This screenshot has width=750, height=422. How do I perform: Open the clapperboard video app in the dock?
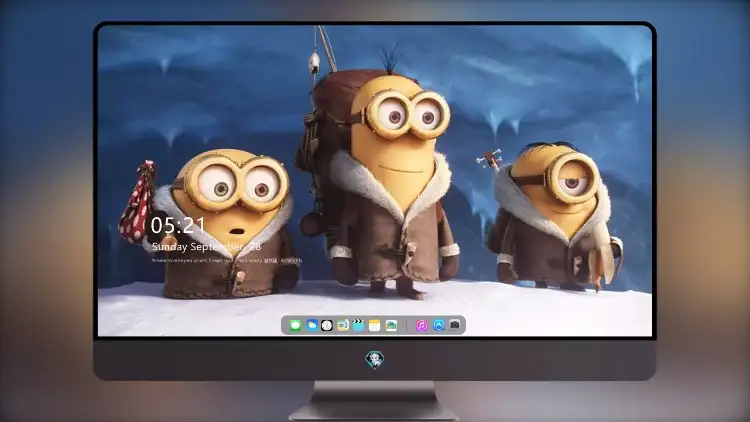(358, 325)
